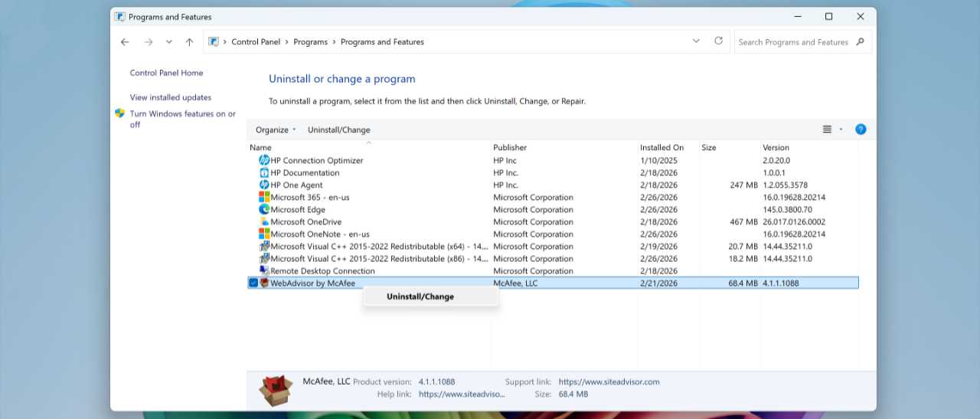This screenshot has height=419, width=980.
Task: Click the Search Programs and Features box
Action: 793,42
